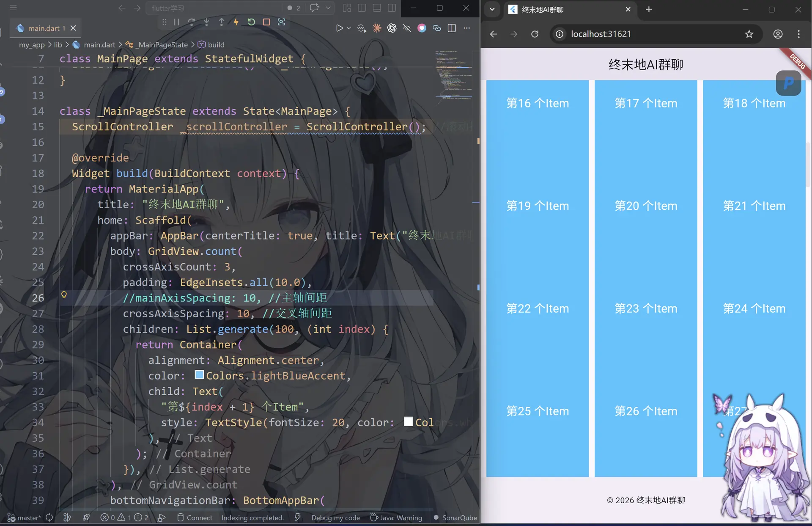The image size is (812, 526).
Task: Select the 终末地AI群聊 browser tab
Action: 569,9
